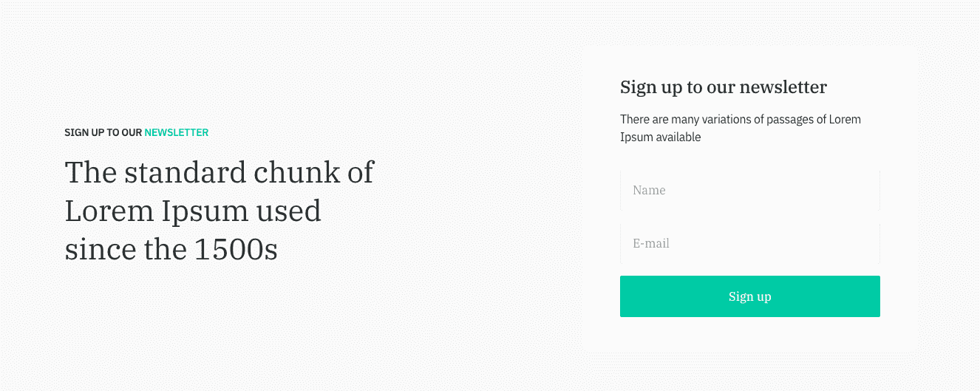Screen dimensions: 980x391
Task: Click the "Sign up to our newsletter" card heading
Action: (x=723, y=87)
